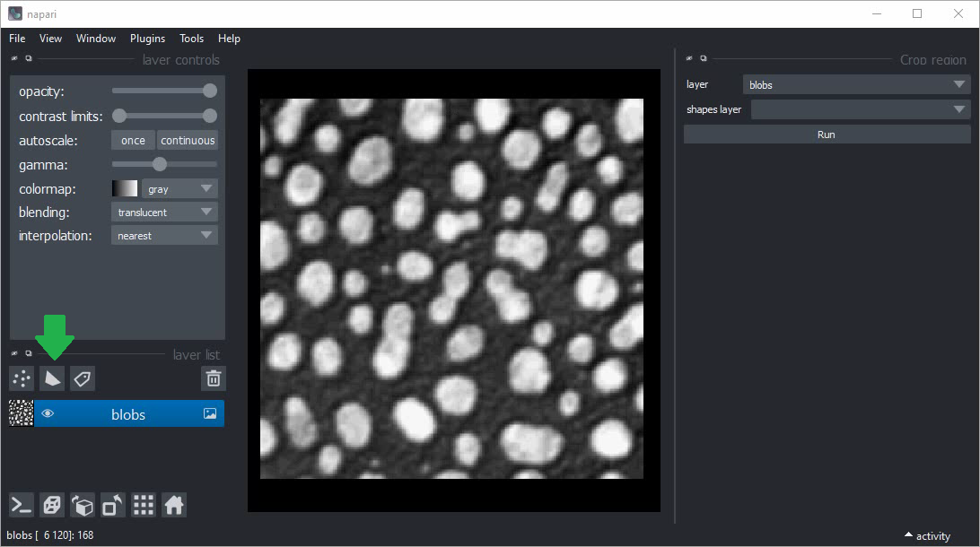
Task: Click the transpose dimensions icon
Action: click(113, 506)
